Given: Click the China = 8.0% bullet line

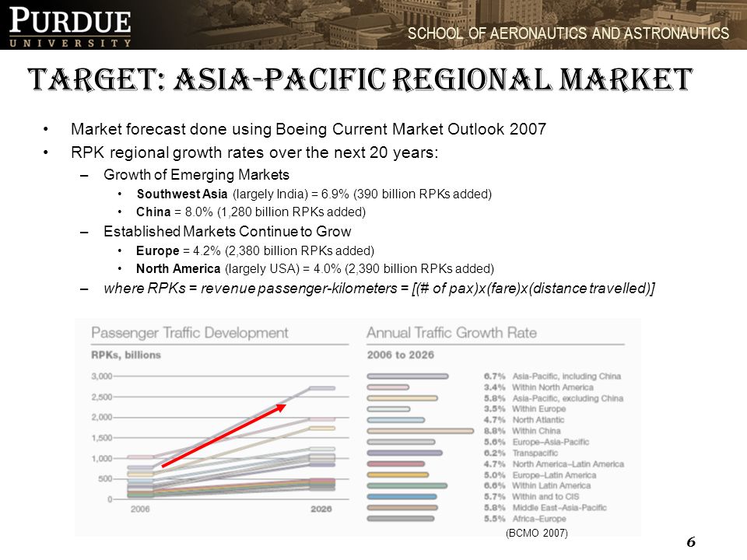Looking at the screenshot, I should click(x=251, y=212).
